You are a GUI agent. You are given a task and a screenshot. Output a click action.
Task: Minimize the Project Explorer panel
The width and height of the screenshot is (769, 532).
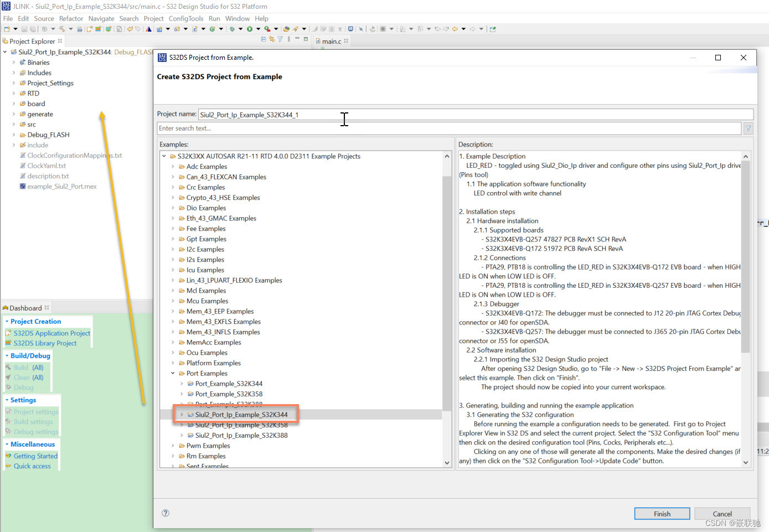click(297, 39)
